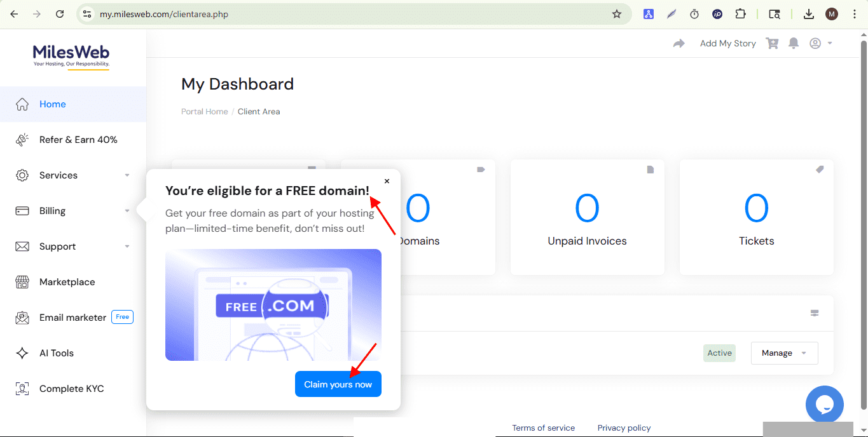Open the shopping cart icon
868x437 pixels.
772,43
